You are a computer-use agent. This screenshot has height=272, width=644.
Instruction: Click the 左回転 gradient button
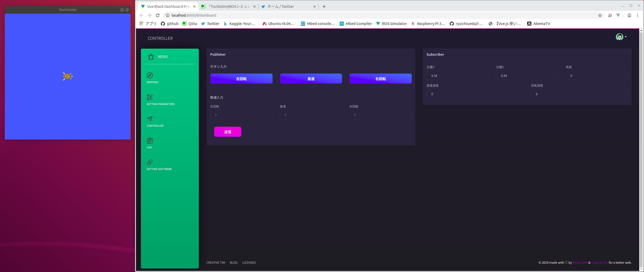(241, 78)
